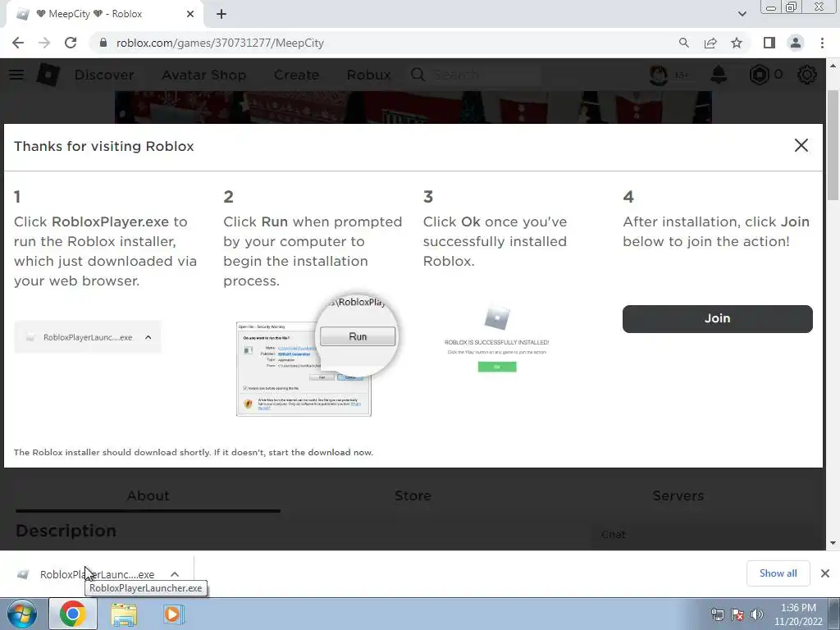The height and width of the screenshot is (630, 840).
Task: Click the Action Center flag tray icon
Action: [737, 614]
